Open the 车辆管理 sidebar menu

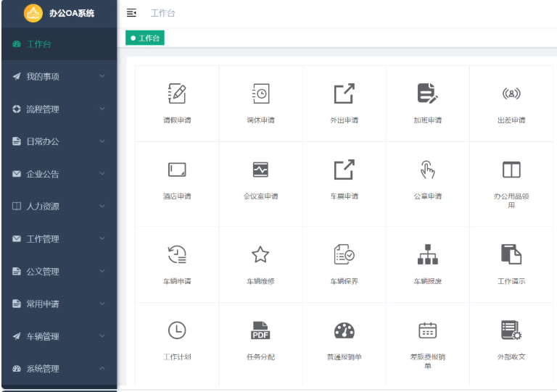59,336
